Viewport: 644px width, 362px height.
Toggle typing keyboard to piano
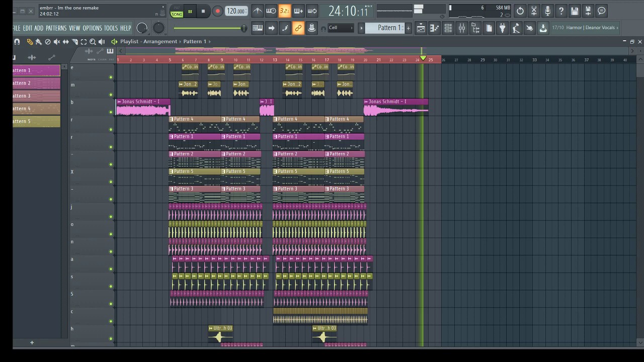click(258, 28)
